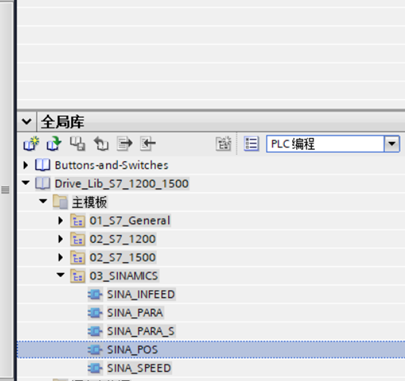Image resolution: width=405 pixels, height=381 pixels.
Task: Collapse the Drive_Lib_S7_1200_1500 library
Action: (x=26, y=183)
